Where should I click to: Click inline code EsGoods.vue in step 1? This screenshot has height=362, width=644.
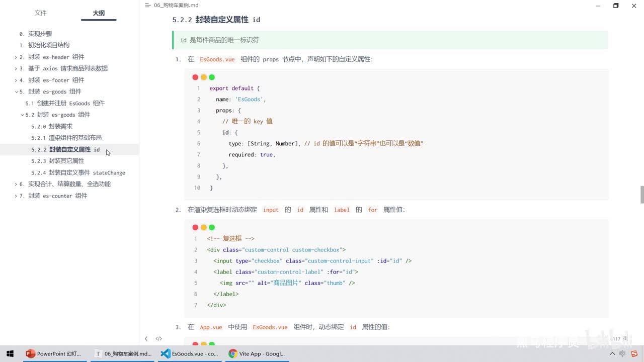pyautogui.click(x=217, y=59)
